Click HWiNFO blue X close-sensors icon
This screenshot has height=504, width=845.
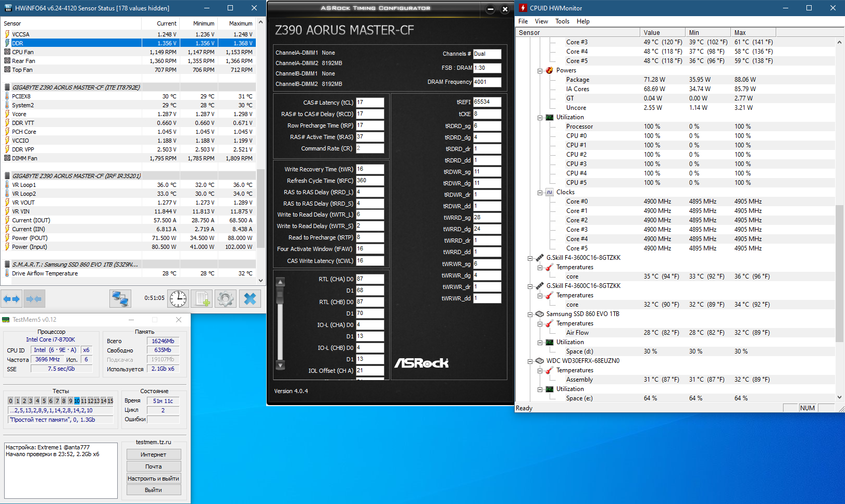pos(250,299)
